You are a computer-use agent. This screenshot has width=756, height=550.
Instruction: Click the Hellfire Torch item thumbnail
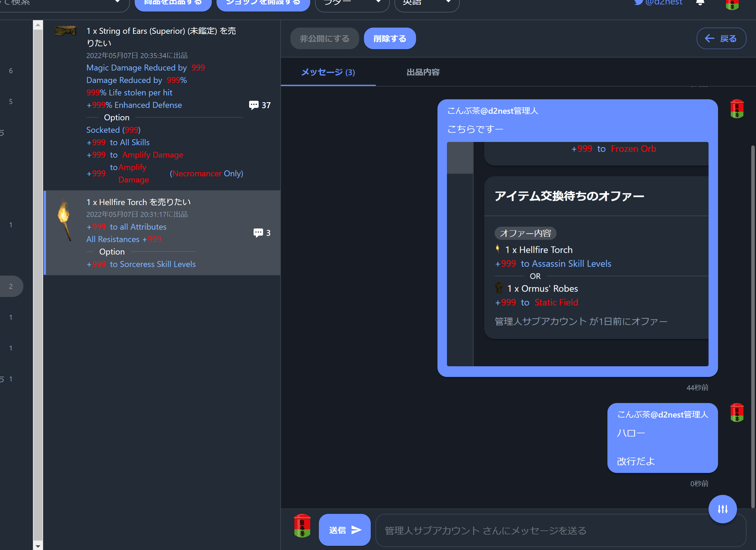pos(64,220)
